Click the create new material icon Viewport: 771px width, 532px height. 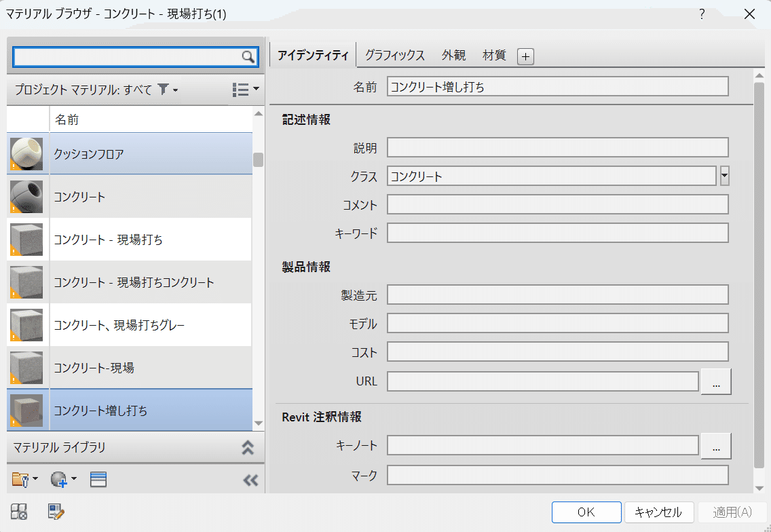coord(62,480)
